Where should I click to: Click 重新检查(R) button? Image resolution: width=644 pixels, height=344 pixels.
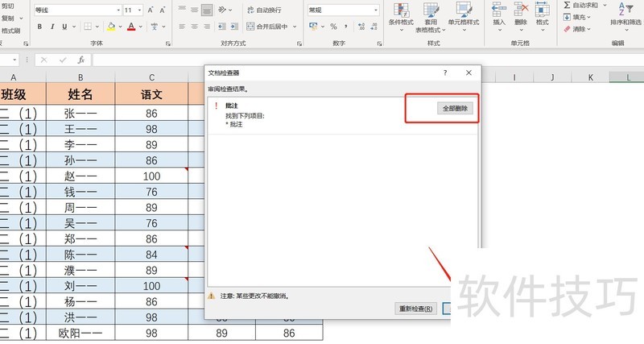(x=415, y=309)
